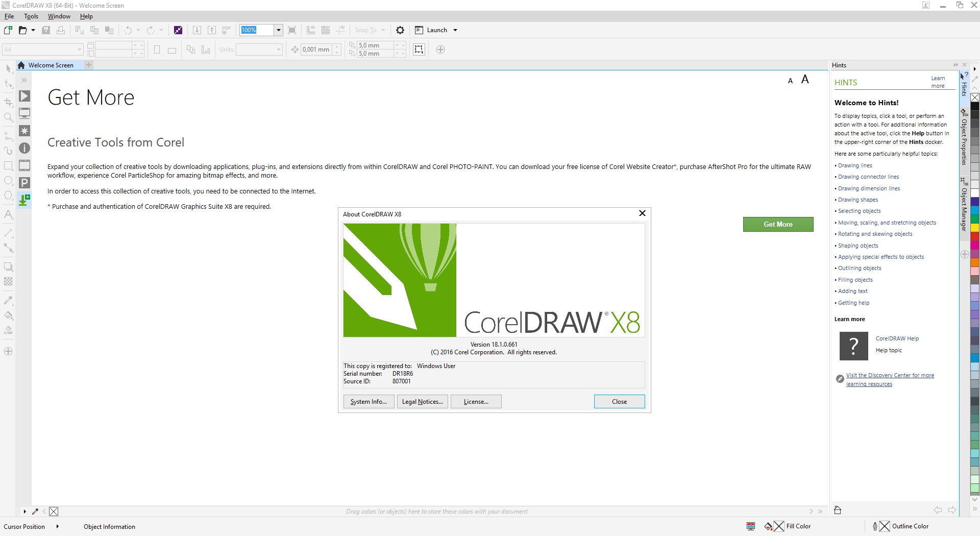Switch to the Object Manager docker tab
Viewport: 980px width, 536px height.
tap(964, 205)
